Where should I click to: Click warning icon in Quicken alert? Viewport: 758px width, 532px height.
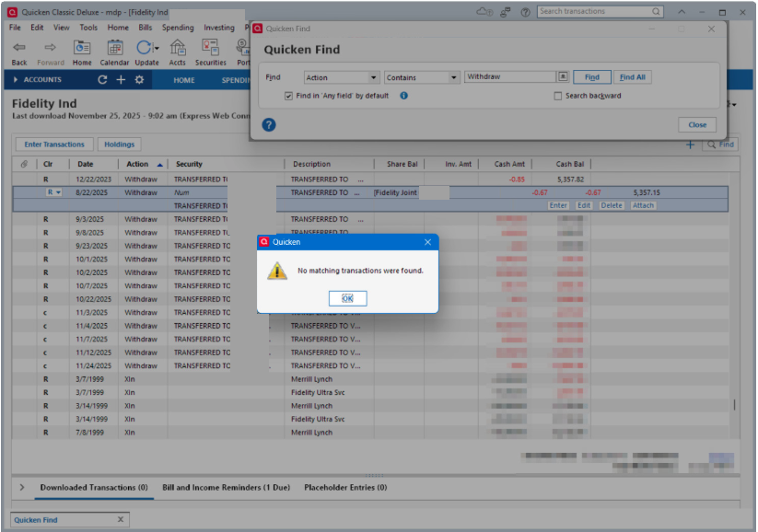coord(277,271)
